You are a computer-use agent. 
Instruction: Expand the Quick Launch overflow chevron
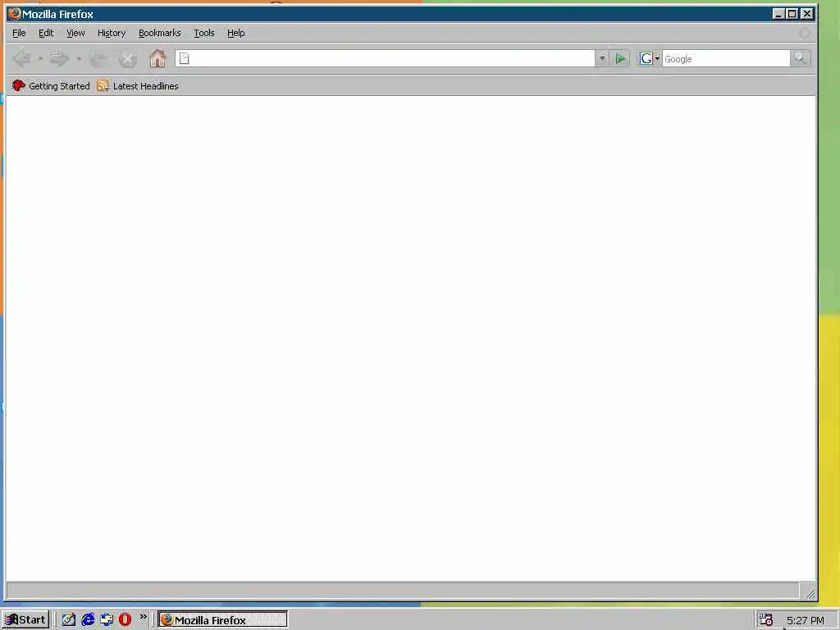coord(143,617)
